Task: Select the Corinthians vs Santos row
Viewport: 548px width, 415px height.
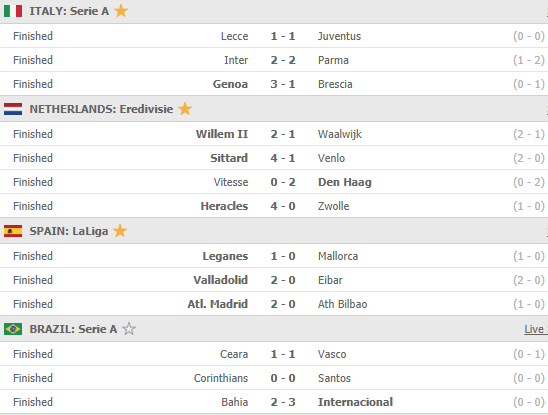Action: click(x=274, y=378)
